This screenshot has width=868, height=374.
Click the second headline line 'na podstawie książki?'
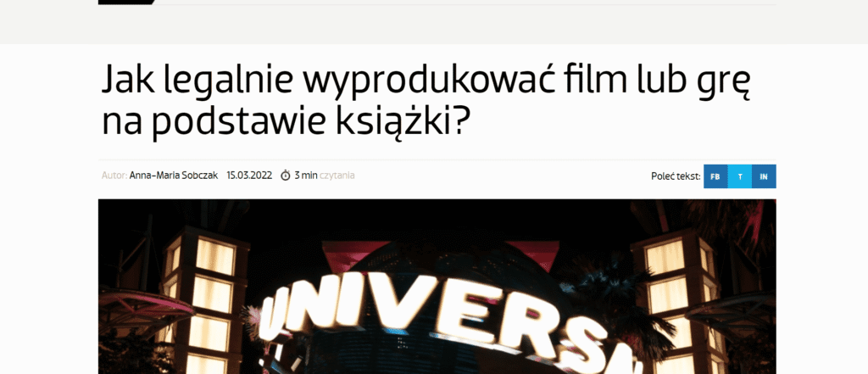click(282, 123)
